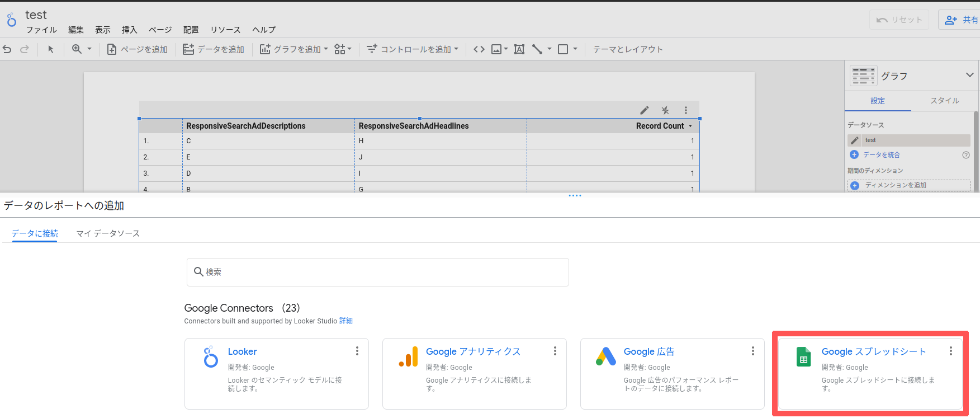
Task: Click the pencil edit icon above table
Action: tap(645, 110)
